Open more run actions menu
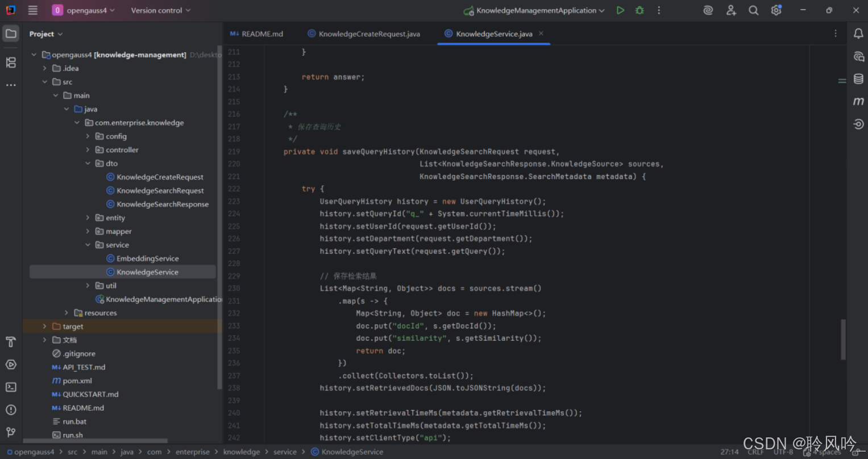 tap(659, 10)
